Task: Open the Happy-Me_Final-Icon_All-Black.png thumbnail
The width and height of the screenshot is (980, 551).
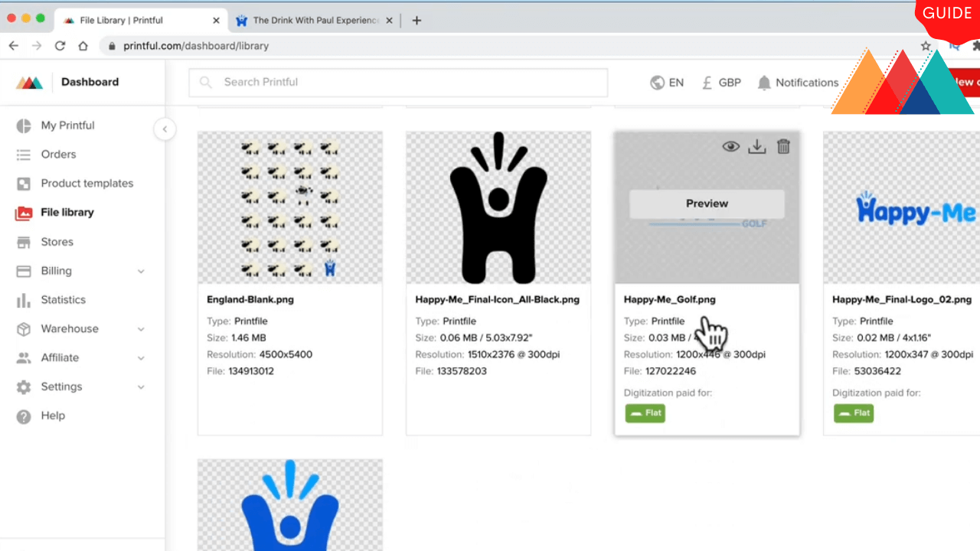Action: 498,207
